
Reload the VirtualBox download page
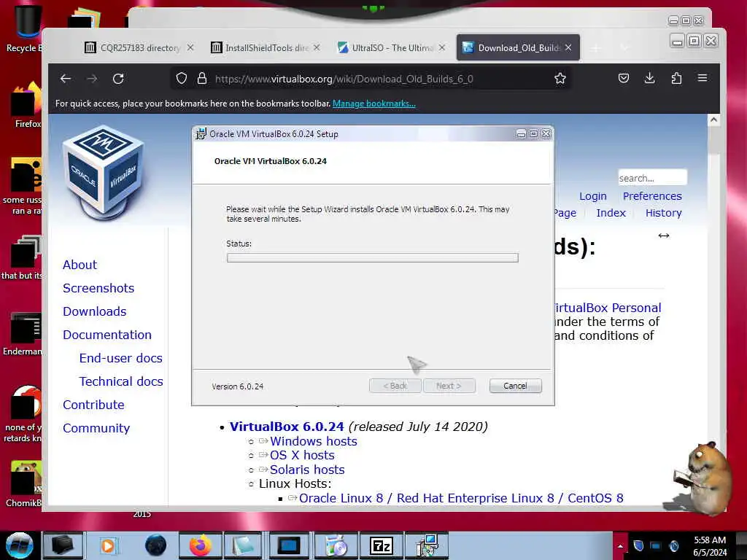point(118,79)
